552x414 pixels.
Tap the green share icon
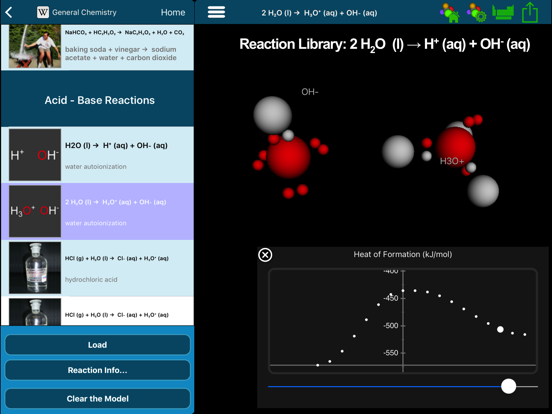(x=530, y=12)
